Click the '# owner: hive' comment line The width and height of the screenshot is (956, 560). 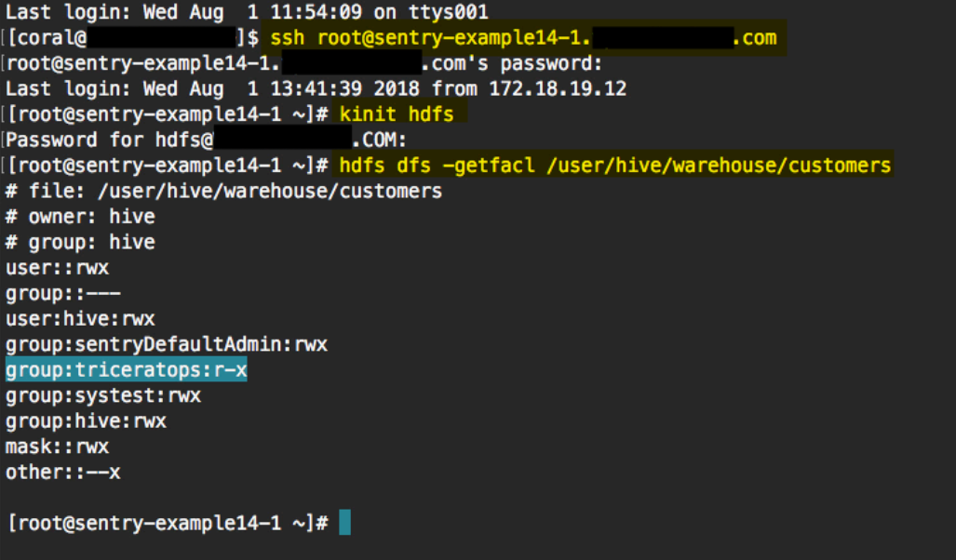tap(80, 217)
